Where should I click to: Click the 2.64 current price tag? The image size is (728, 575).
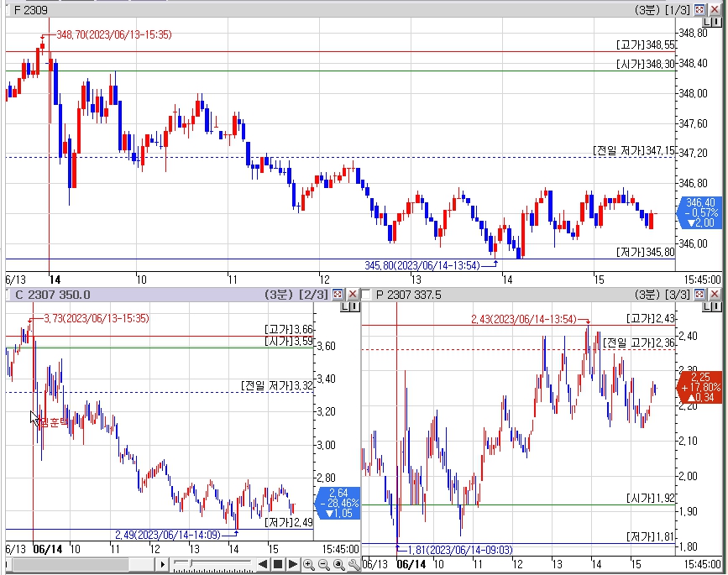click(339, 503)
